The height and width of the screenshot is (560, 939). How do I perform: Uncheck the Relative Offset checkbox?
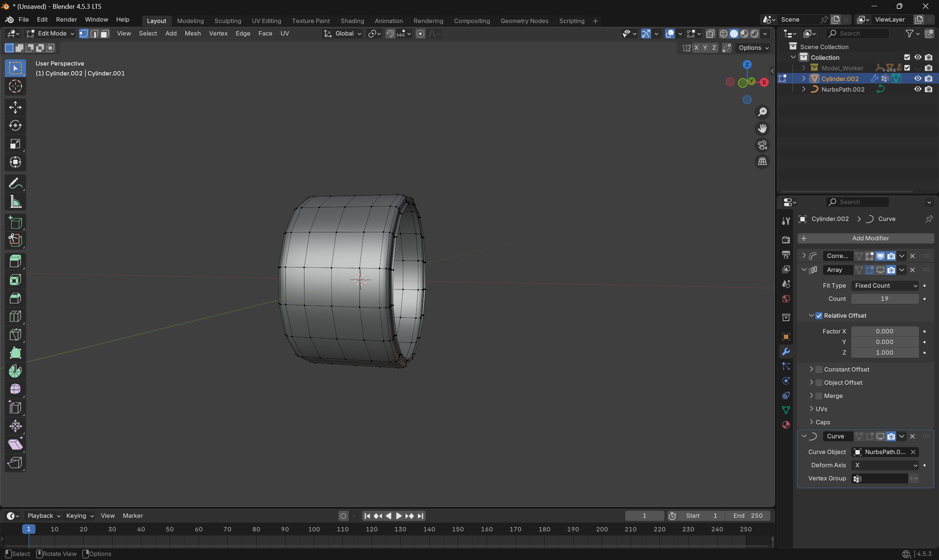point(819,316)
